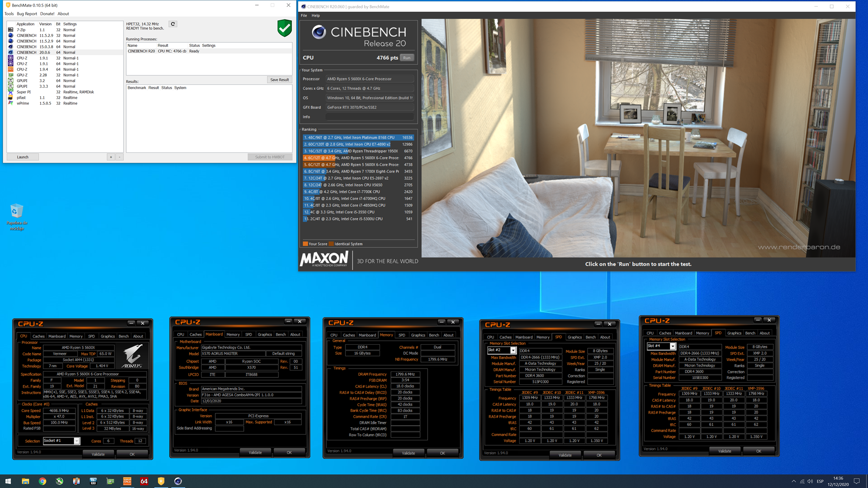Open the Slot #4 memory slot dropdown
Image resolution: width=868 pixels, height=488 pixels.
pos(672,346)
